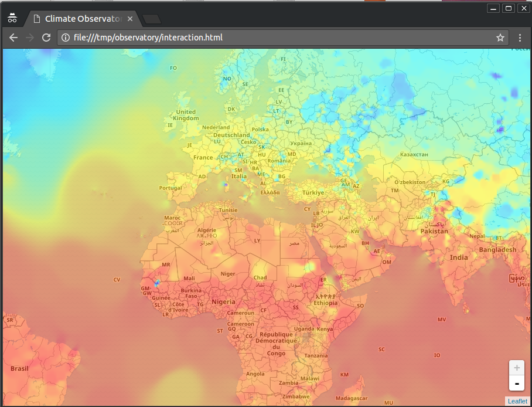Click the Niger label on map
The image size is (532, 407).
(x=228, y=274)
